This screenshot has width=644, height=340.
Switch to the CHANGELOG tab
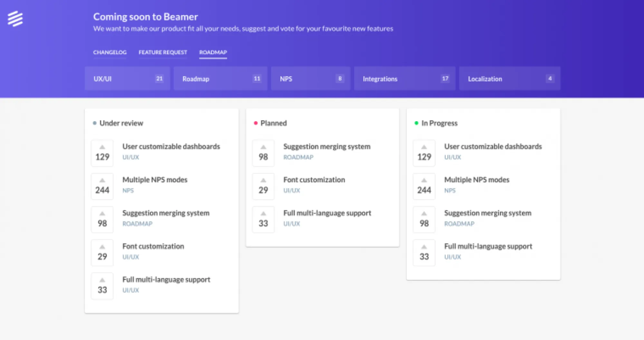pyautogui.click(x=109, y=52)
